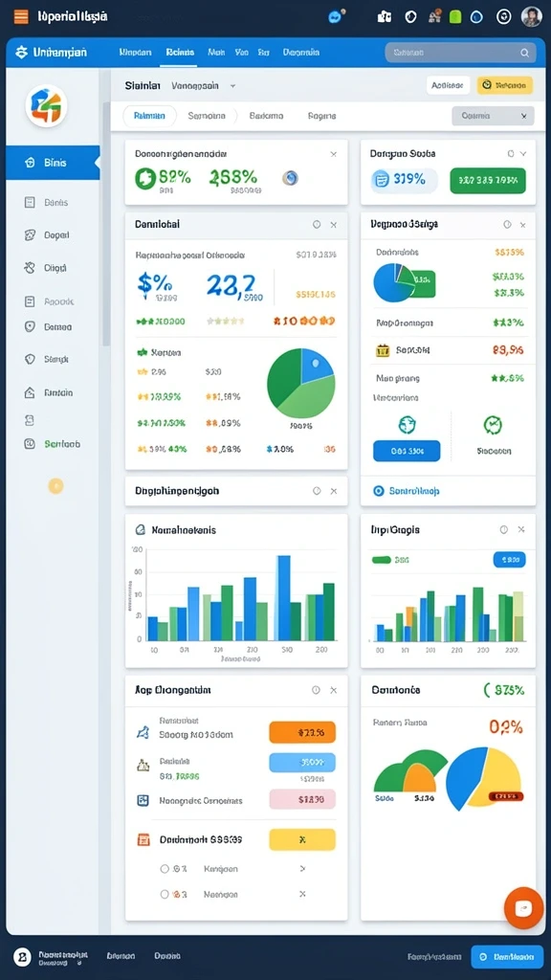551x980 pixels.
Task: Click the magnifier icon in the search box
Action: pos(525,54)
